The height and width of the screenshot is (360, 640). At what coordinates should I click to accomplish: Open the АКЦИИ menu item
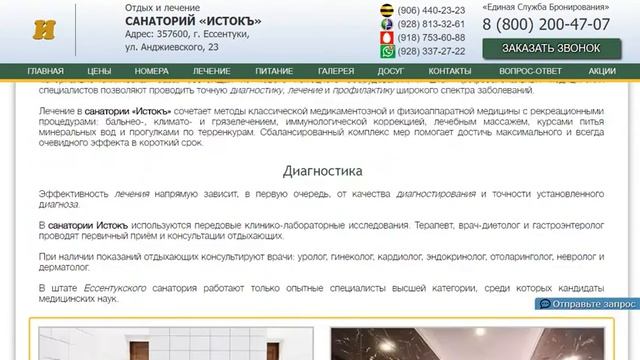click(602, 71)
